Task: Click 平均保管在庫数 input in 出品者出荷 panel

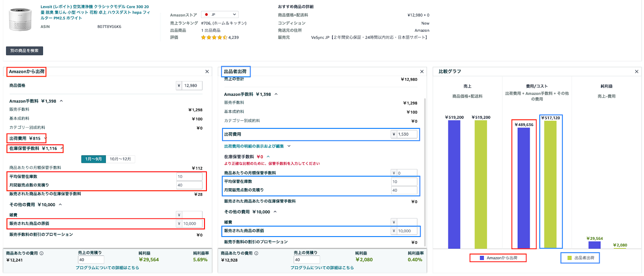Action: pyautogui.click(x=404, y=182)
